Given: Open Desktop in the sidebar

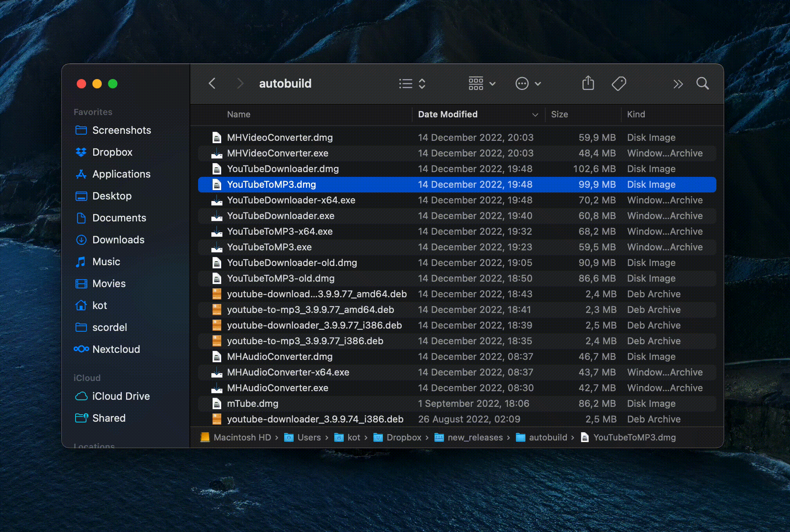Looking at the screenshot, I should [103, 196].
